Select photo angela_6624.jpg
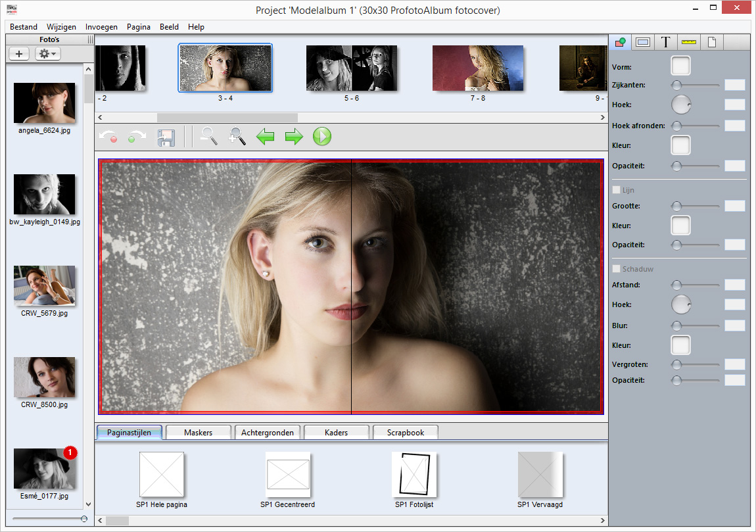This screenshot has width=756, height=532. [x=44, y=103]
